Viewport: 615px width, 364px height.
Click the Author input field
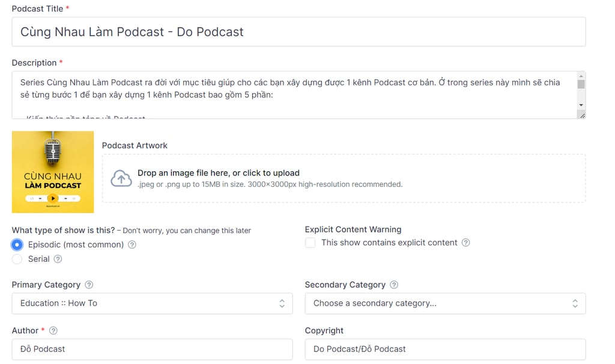click(152, 349)
